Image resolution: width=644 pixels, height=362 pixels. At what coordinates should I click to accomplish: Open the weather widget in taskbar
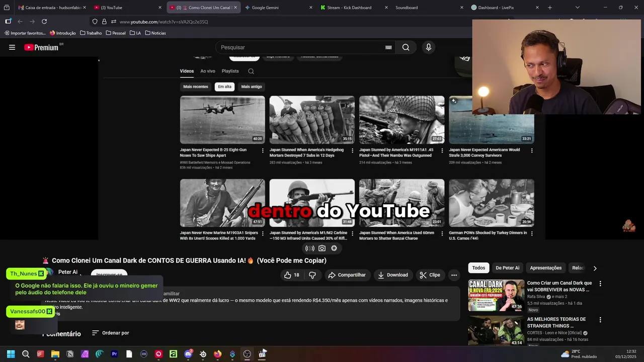579,354
